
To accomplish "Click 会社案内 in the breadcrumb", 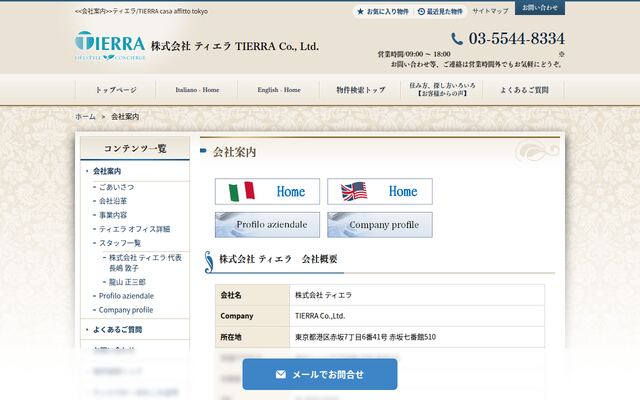I will (x=125, y=117).
